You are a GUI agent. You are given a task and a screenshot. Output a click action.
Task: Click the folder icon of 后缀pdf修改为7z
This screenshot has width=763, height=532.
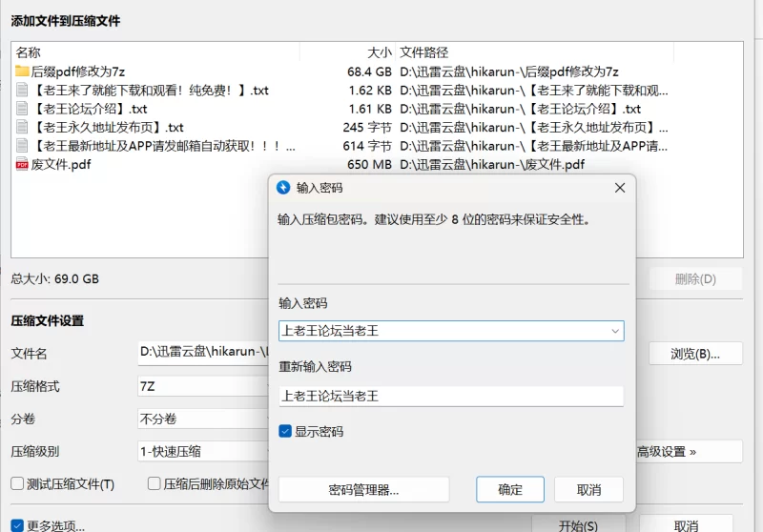tap(22, 72)
